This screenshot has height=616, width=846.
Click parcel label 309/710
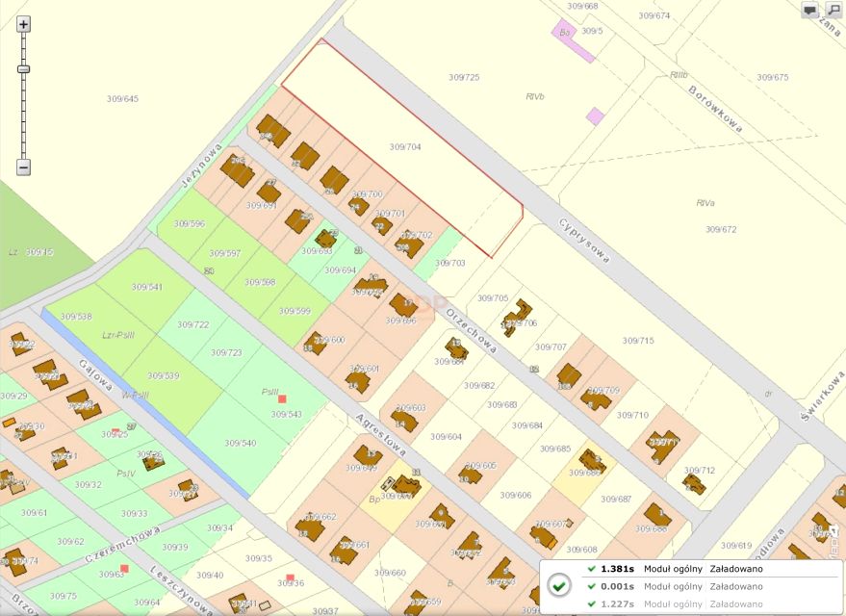coord(633,415)
